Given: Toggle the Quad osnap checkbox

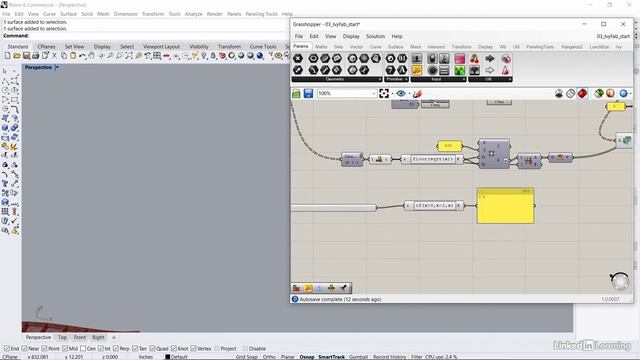Looking at the screenshot, I should pos(152,349).
